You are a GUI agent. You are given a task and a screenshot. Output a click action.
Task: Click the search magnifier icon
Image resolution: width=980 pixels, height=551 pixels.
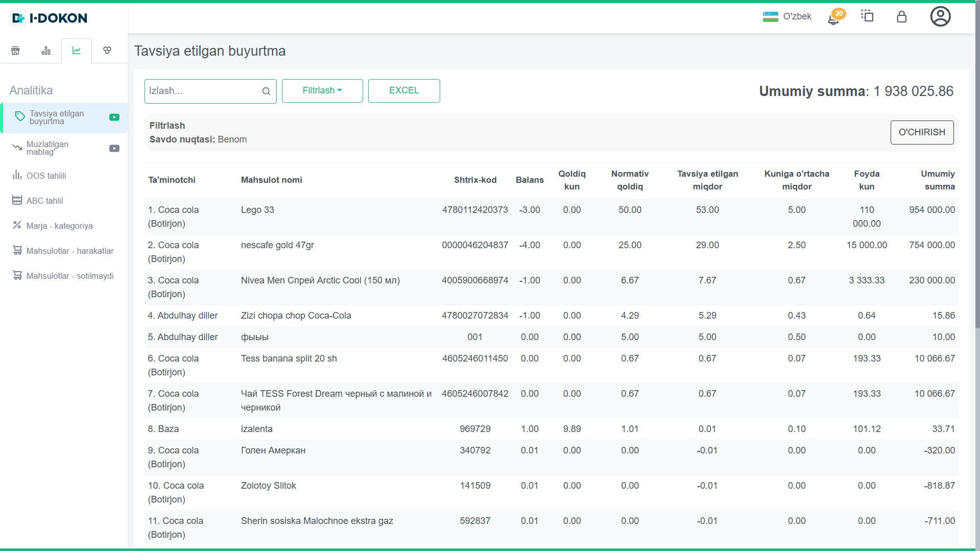pos(266,91)
